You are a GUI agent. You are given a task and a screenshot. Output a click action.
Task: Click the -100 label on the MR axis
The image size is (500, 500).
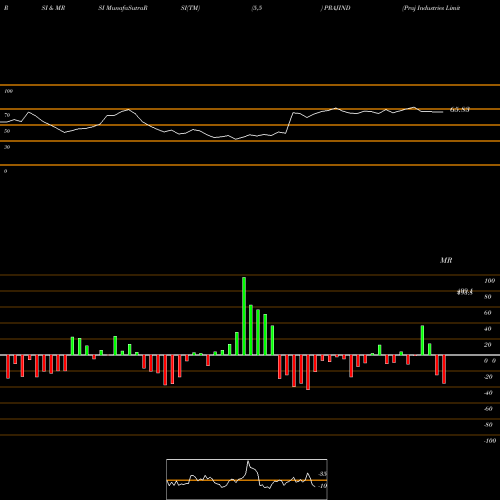tap(489, 441)
